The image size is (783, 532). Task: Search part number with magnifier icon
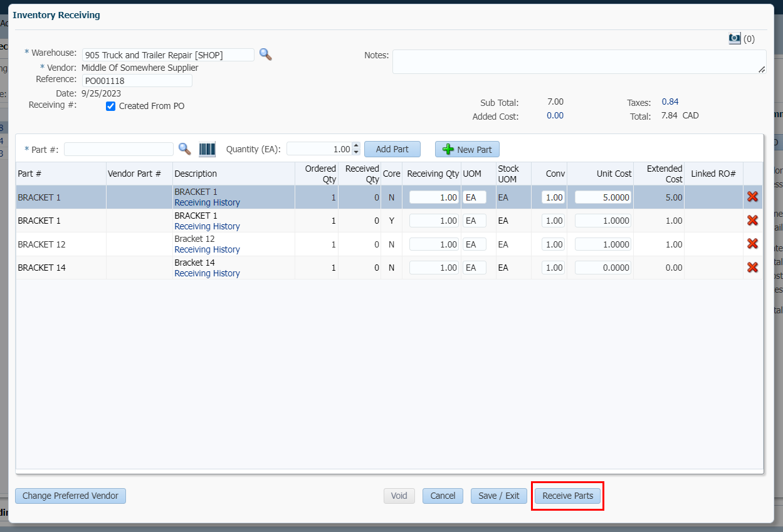coord(184,149)
